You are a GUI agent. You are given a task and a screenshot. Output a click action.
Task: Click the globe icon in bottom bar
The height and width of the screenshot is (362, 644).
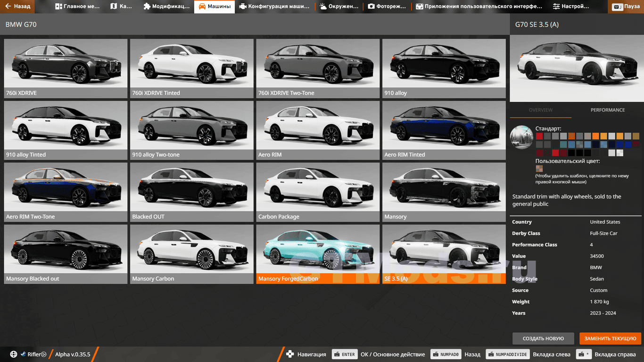(13, 354)
